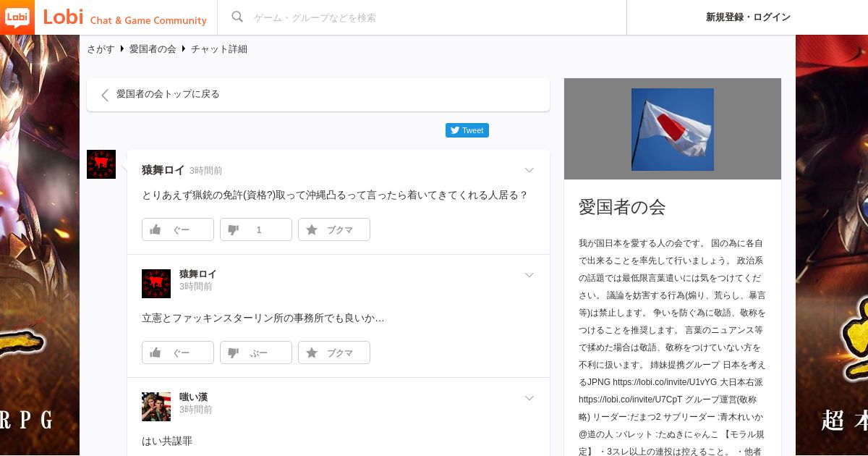Open the 嗤い漢 avatar thumbnail
The image size is (868, 456).
pos(156,407)
